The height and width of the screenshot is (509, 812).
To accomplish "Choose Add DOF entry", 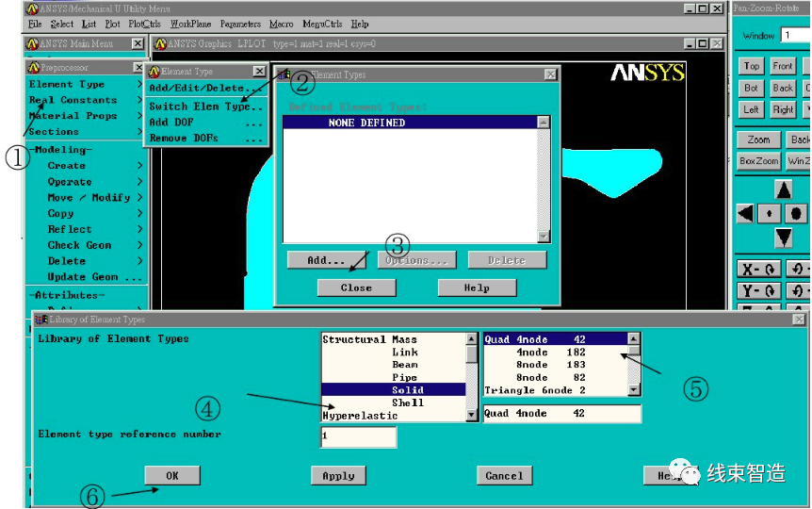I will pos(205,123).
